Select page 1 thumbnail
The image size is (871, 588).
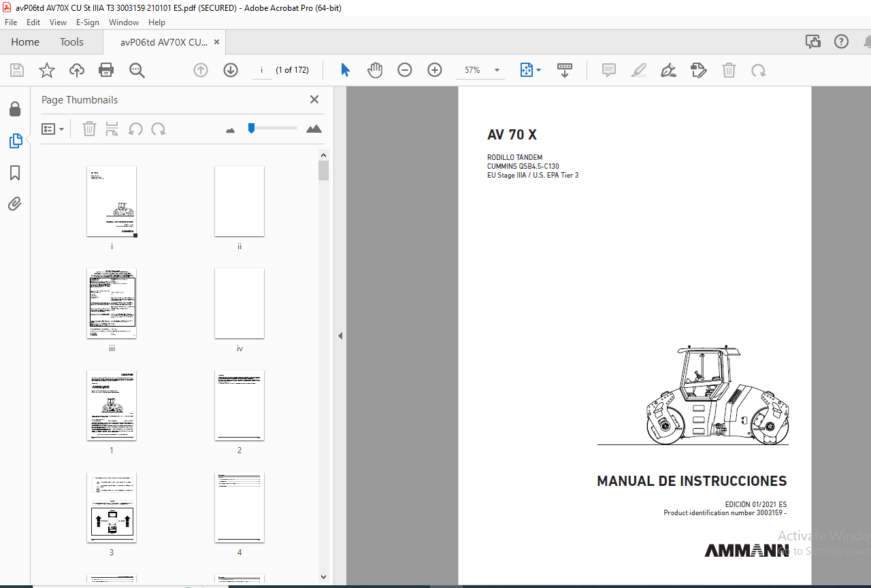[x=112, y=406]
